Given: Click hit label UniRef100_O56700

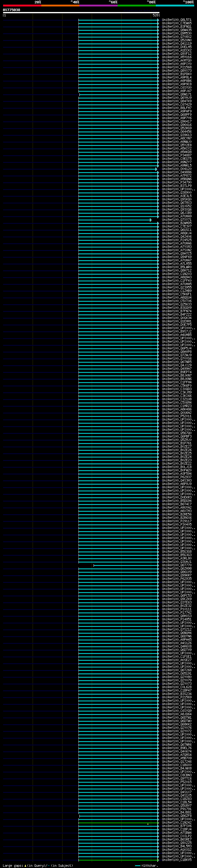Looking at the screenshot, I should coord(176,433).
